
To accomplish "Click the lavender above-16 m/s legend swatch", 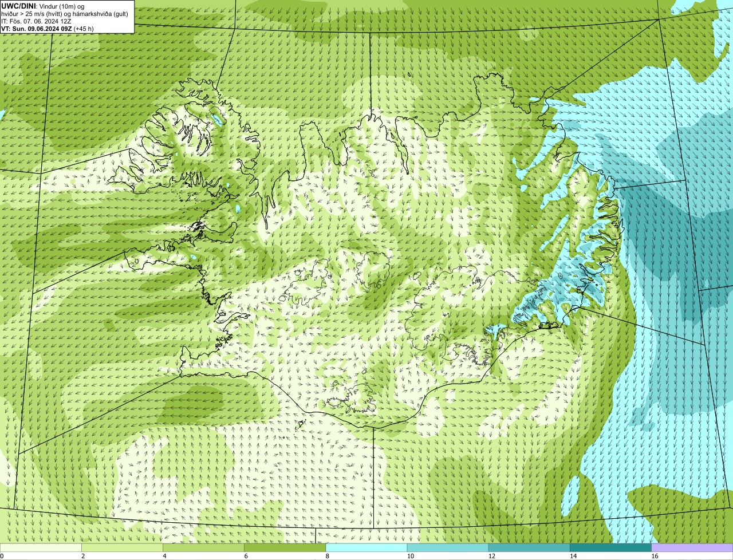I will click(692, 547).
